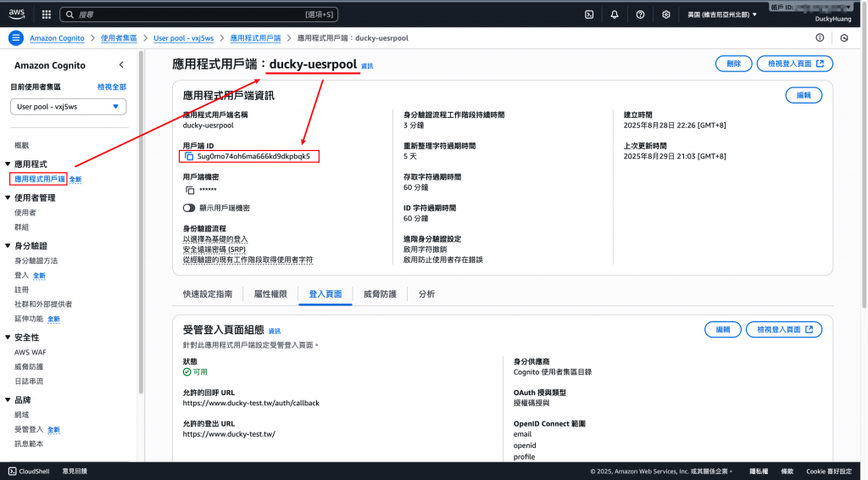868x480 pixels.
Task: Open Cookie 喜好設定 in the footer
Action: point(829,472)
